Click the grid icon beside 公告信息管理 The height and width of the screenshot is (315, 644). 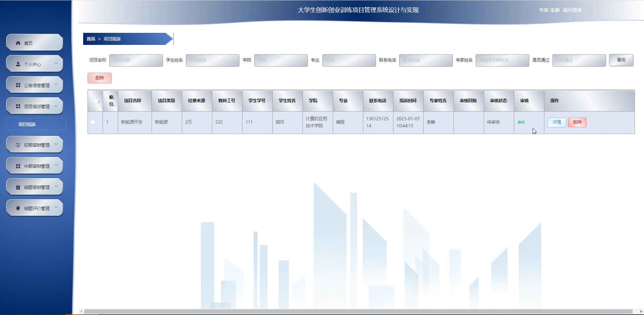(18, 85)
